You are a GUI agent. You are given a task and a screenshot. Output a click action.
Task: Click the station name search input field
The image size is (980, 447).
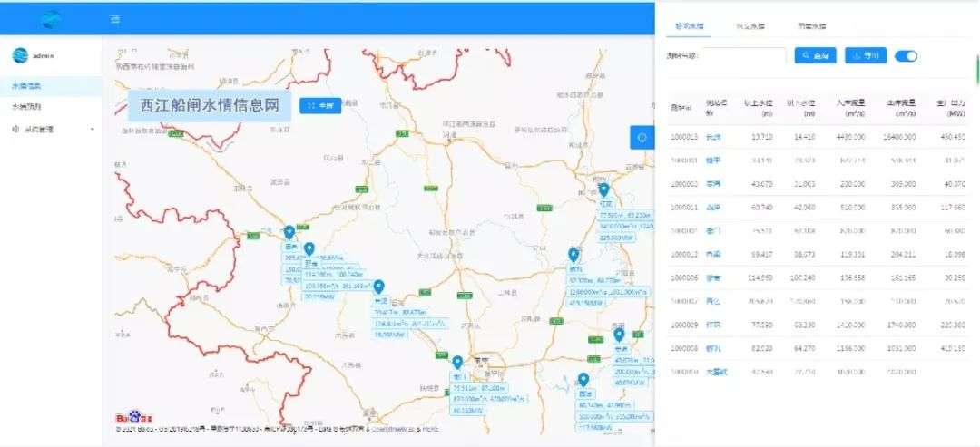(746, 56)
